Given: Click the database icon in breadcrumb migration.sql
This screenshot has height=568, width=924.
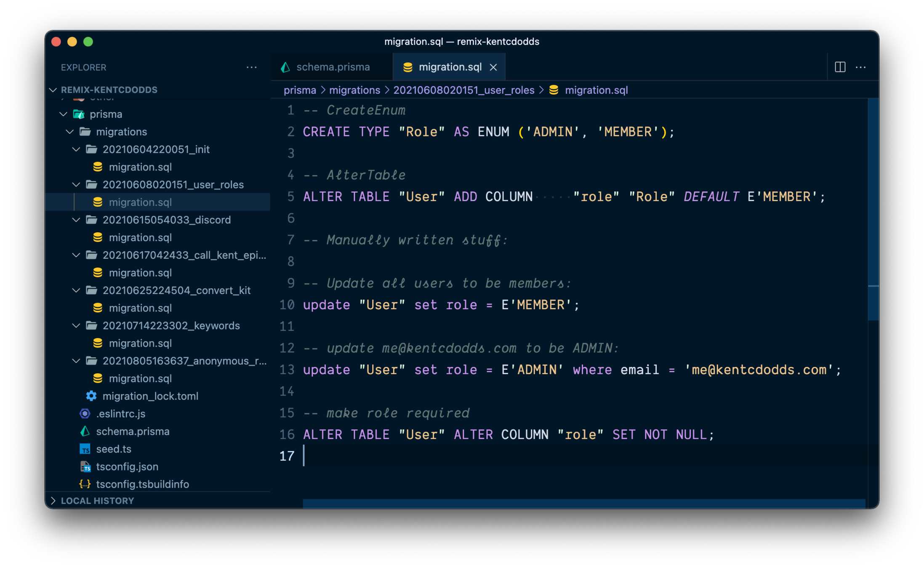Looking at the screenshot, I should (x=554, y=90).
